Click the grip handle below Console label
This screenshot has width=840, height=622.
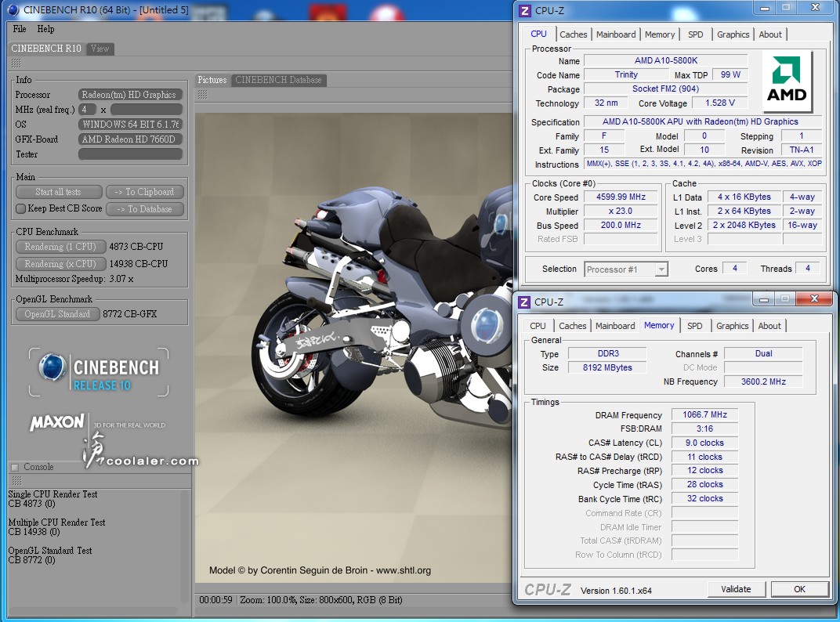pos(16,480)
